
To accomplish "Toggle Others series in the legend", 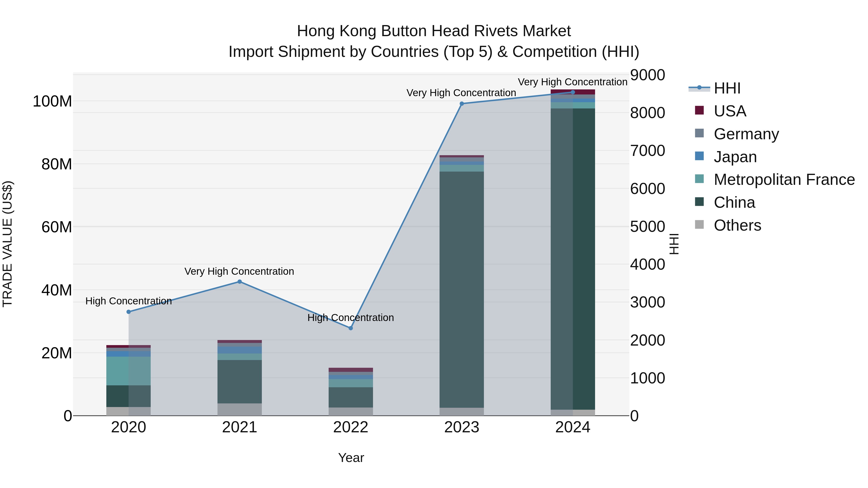I will click(x=728, y=225).
